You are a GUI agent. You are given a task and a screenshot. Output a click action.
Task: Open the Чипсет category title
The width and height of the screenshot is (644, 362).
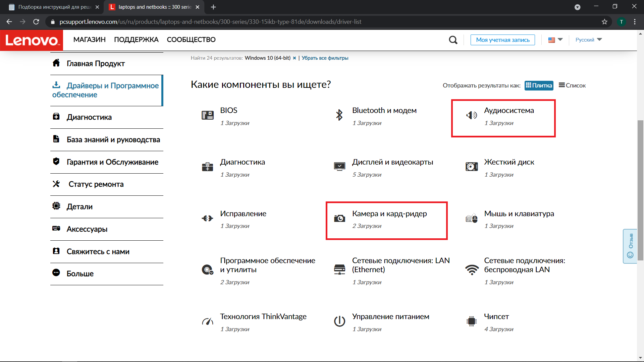click(496, 317)
